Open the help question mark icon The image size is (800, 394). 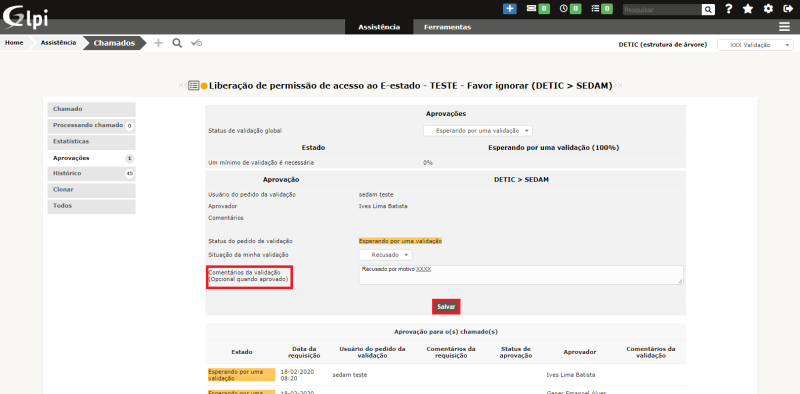coord(729,9)
